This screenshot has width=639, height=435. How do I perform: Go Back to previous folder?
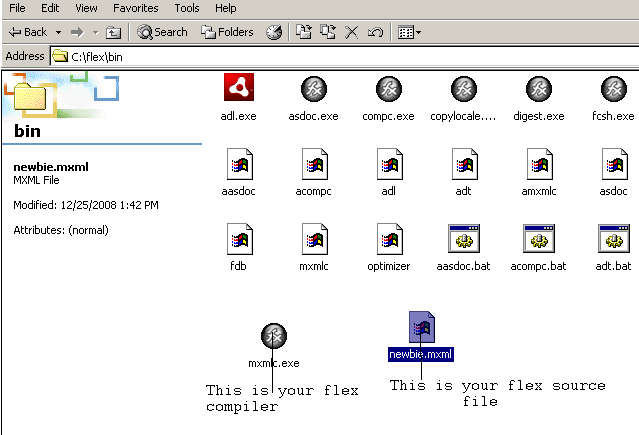(x=28, y=32)
